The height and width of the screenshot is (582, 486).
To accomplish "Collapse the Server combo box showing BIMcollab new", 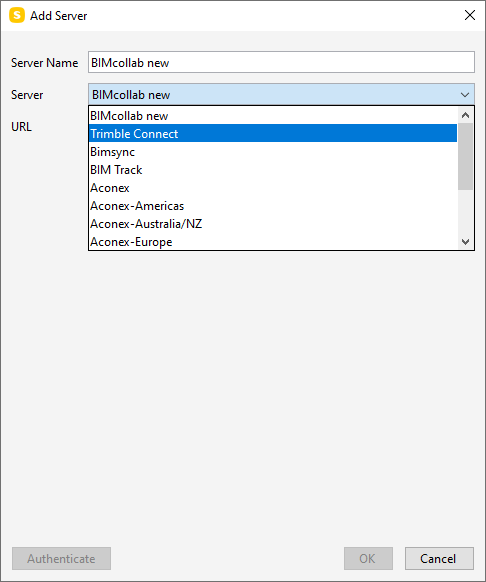I will coord(281,95).
